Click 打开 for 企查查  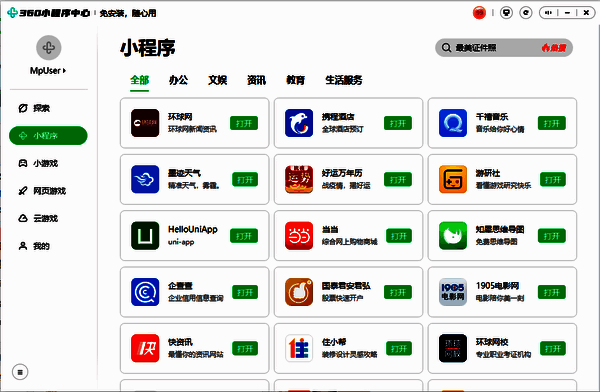tap(245, 292)
